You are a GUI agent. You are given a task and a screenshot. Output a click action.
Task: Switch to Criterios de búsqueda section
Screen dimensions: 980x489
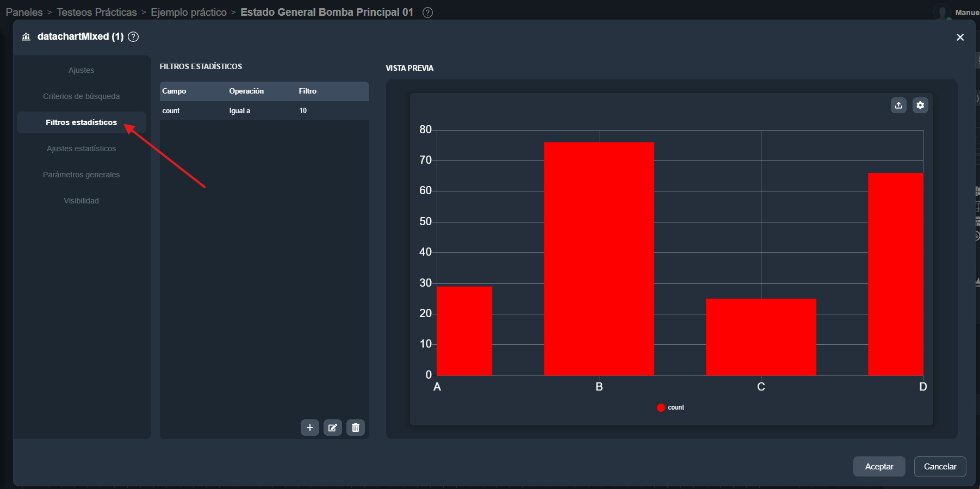[x=82, y=96]
